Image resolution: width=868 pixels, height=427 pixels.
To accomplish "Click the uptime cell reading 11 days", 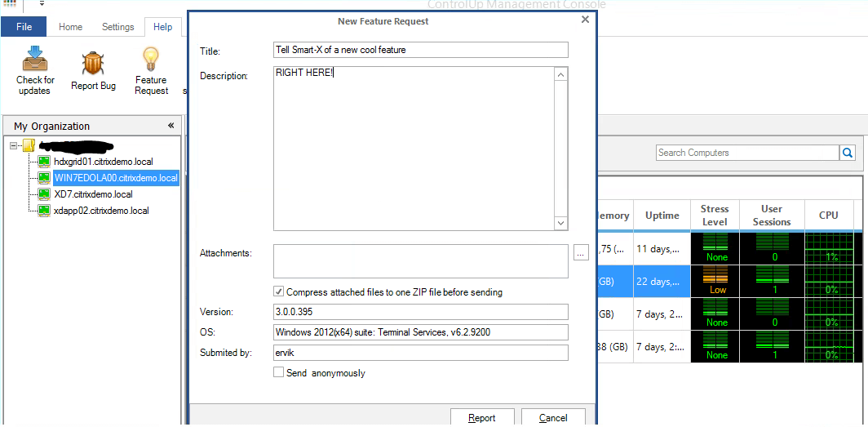I will click(662, 249).
